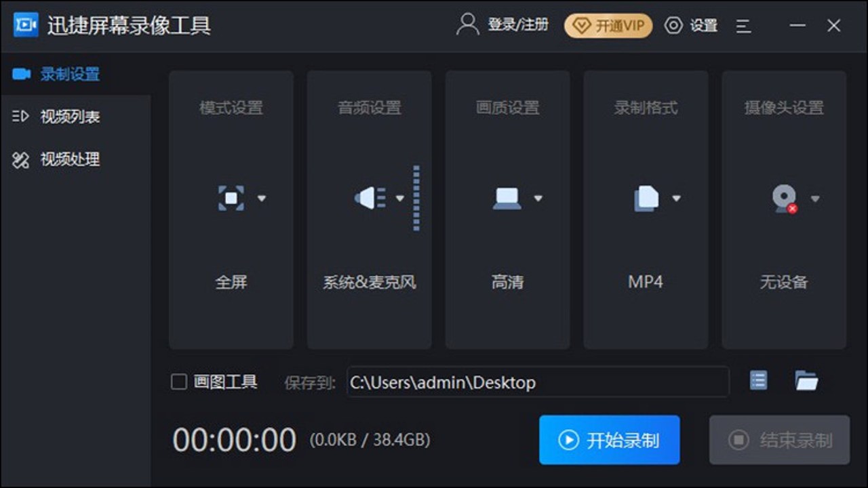The width and height of the screenshot is (868, 488).
Task: Open the hamburger menu icon in title bar
Action: point(743,26)
